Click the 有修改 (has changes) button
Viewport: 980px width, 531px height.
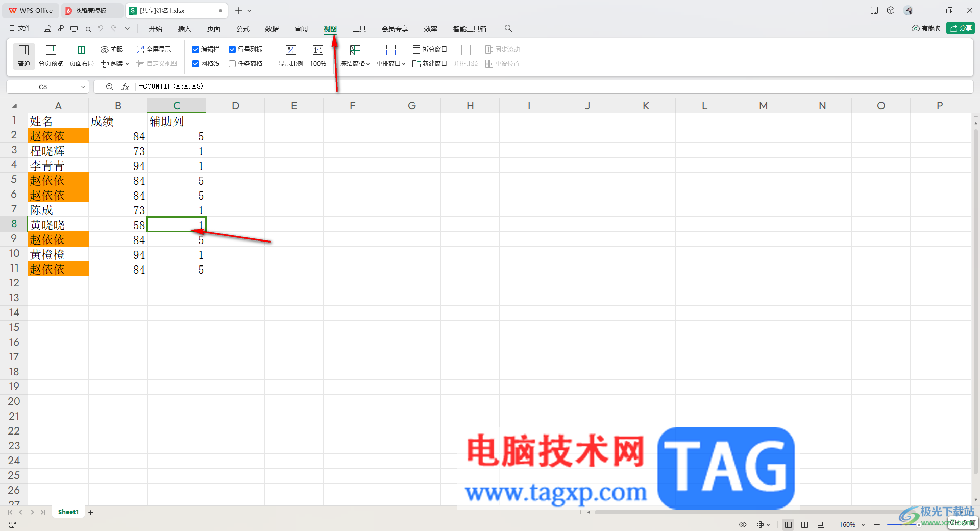[x=926, y=28]
